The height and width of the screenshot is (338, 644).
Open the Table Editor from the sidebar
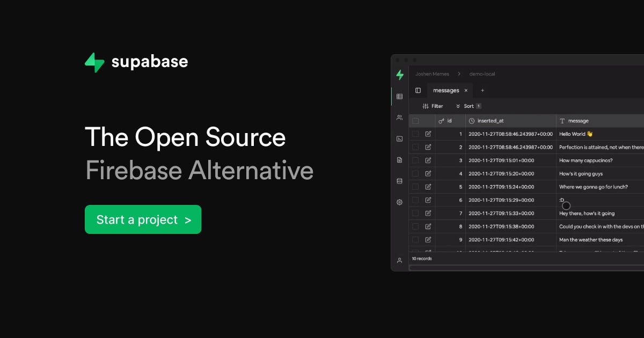click(x=399, y=97)
